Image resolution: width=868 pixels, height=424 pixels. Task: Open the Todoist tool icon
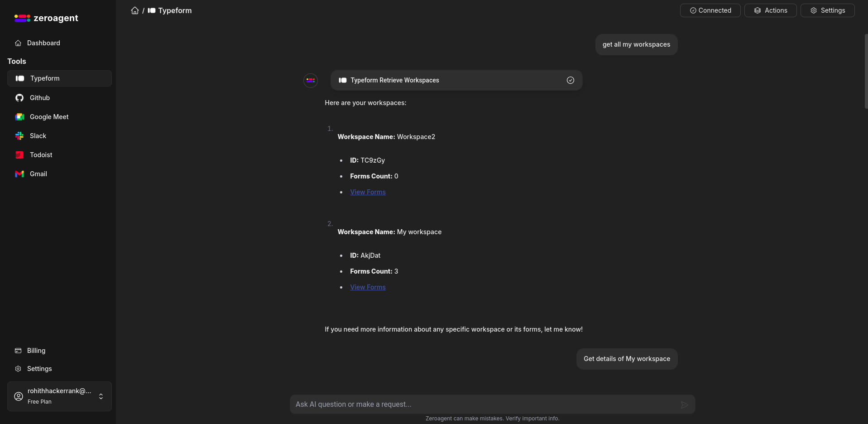point(19,155)
